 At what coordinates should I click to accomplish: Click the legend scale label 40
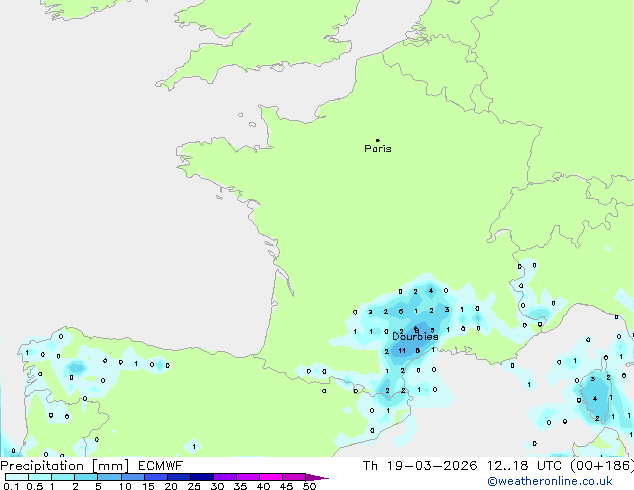(x=263, y=486)
